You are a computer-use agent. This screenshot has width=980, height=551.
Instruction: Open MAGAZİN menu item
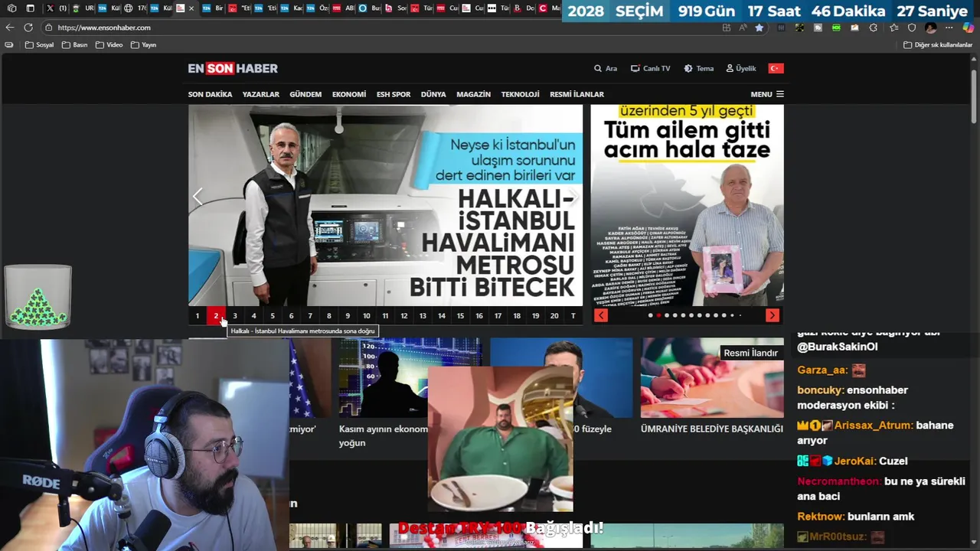click(473, 94)
